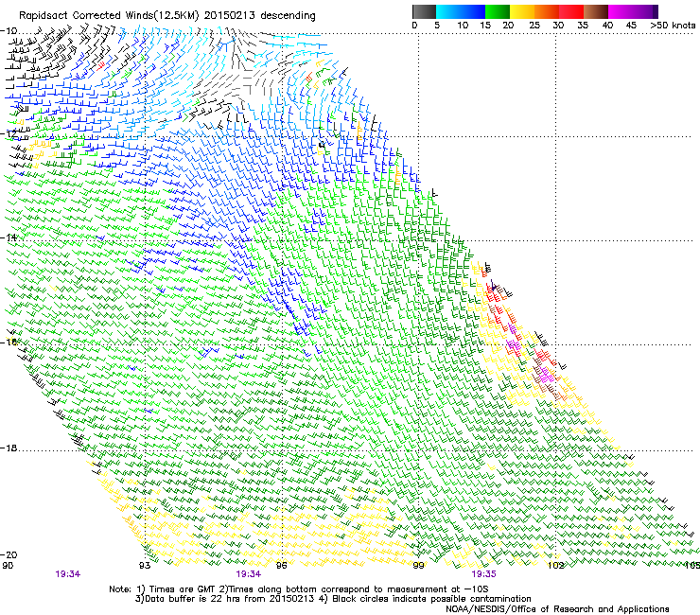The width and height of the screenshot is (700, 615).
Task: Click the gray 0–5 knots legend swatch
Action: 424,11
